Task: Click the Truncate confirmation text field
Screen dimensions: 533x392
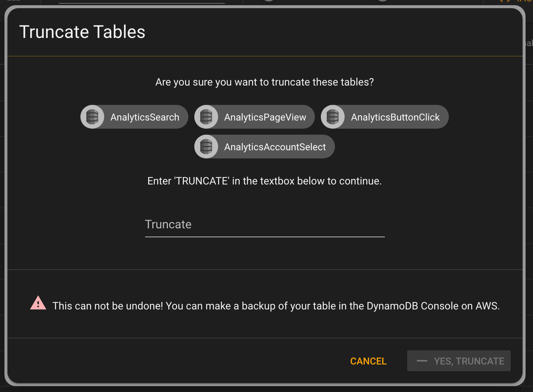Action: click(265, 225)
